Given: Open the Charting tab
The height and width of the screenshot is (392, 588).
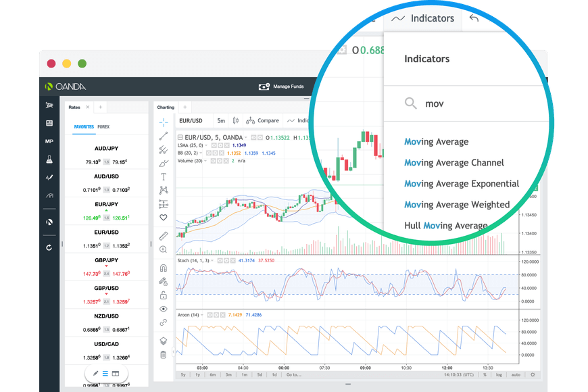Looking at the screenshot, I should pos(166,107).
